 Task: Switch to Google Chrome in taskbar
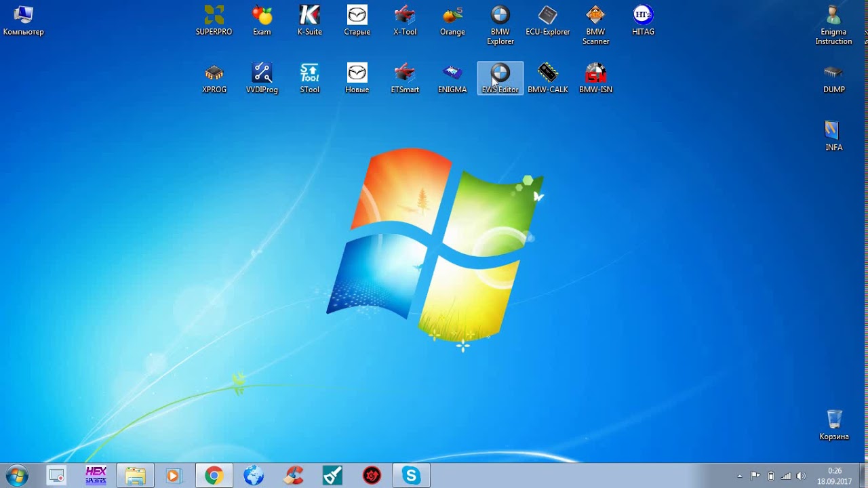(x=214, y=476)
